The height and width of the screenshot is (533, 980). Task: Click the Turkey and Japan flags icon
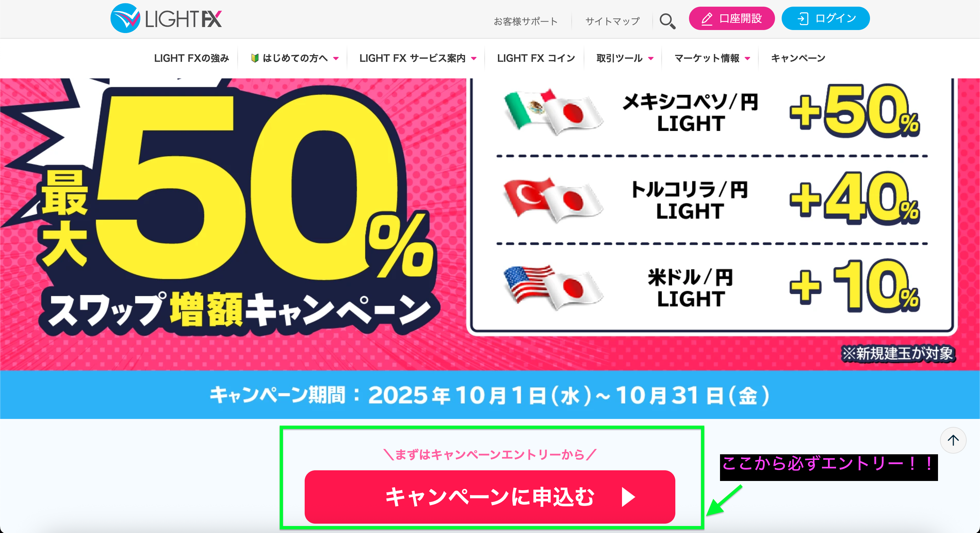coord(553,200)
